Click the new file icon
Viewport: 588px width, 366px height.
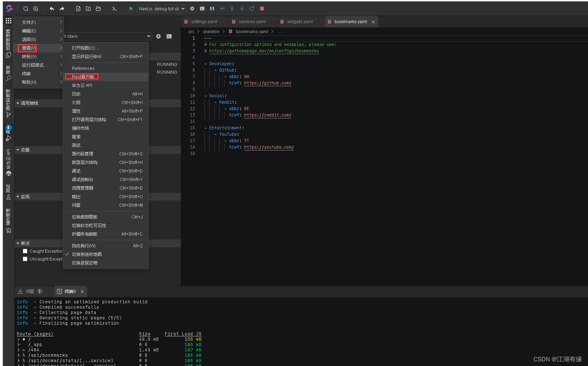[x=78, y=9]
